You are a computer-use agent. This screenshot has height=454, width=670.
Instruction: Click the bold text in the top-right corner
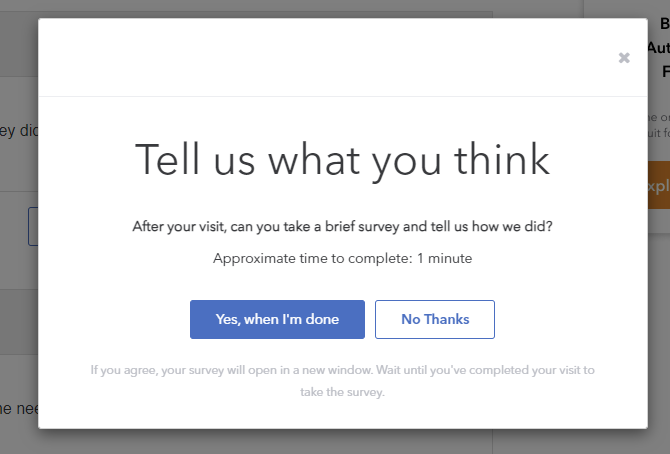pos(659,46)
